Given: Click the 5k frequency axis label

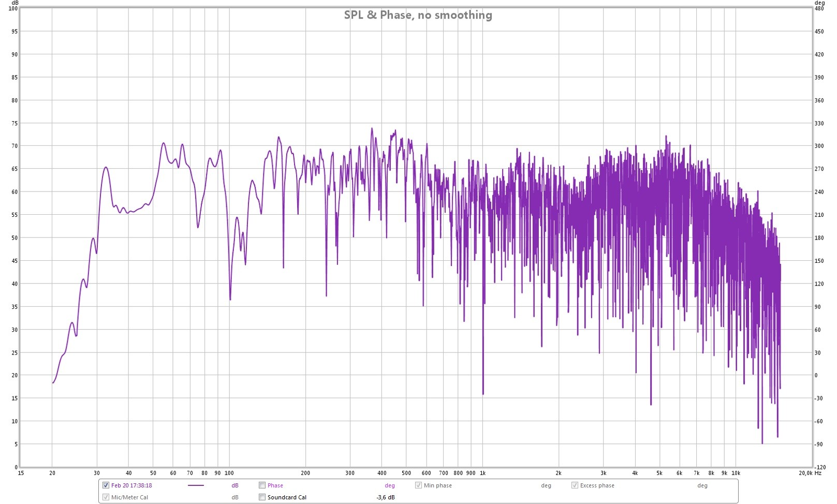Looking at the screenshot, I should pos(659,473).
